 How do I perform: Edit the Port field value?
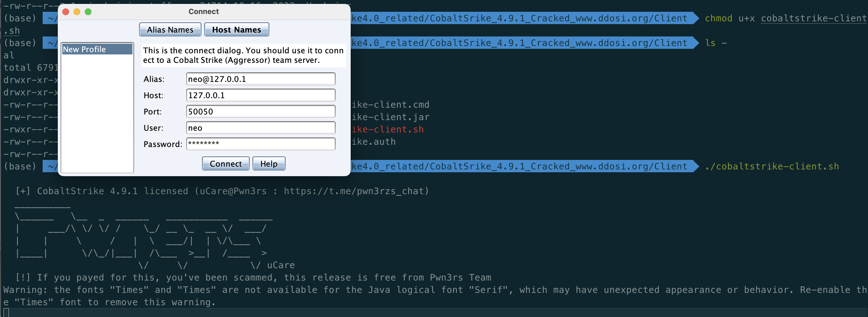[260, 111]
